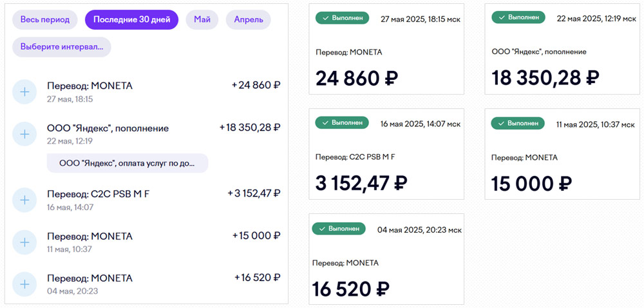This screenshot has width=644, height=308.
Task: Click plus icon beside C2C PSB M F transfer
Action: pyautogui.click(x=24, y=200)
